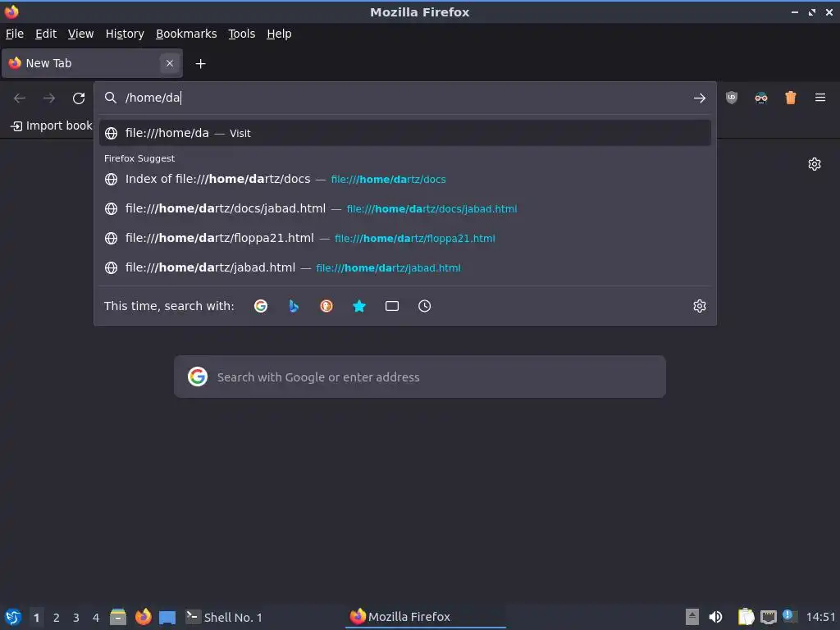The width and height of the screenshot is (840, 630).
Task: Open the Tools menu
Action: [x=242, y=34]
